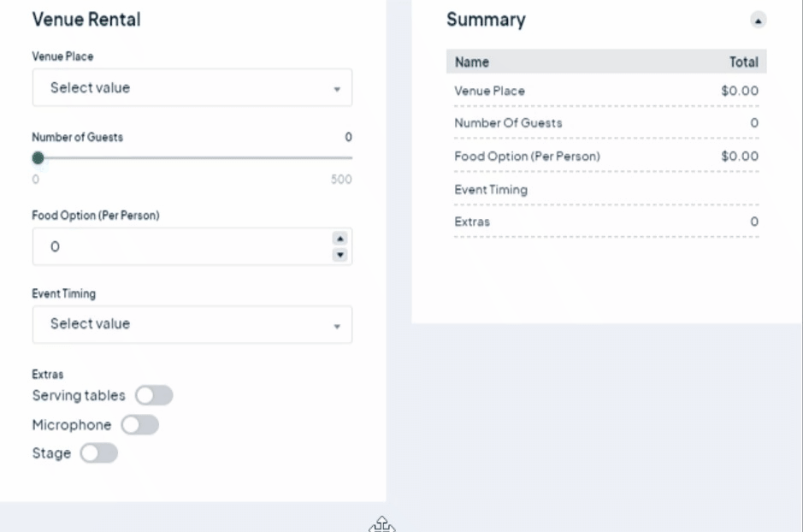Click the Event Timing dropdown caret
This screenshot has width=803, height=532.
(x=337, y=326)
